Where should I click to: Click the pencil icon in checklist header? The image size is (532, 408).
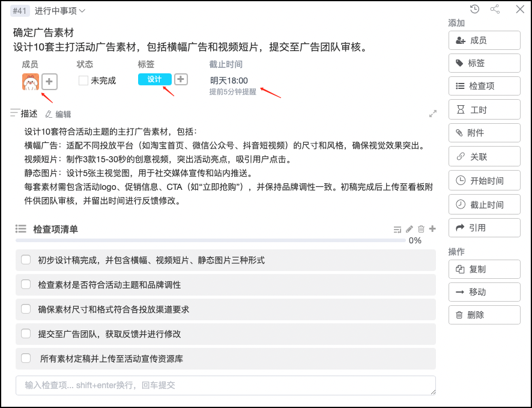[x=410, y=229]
